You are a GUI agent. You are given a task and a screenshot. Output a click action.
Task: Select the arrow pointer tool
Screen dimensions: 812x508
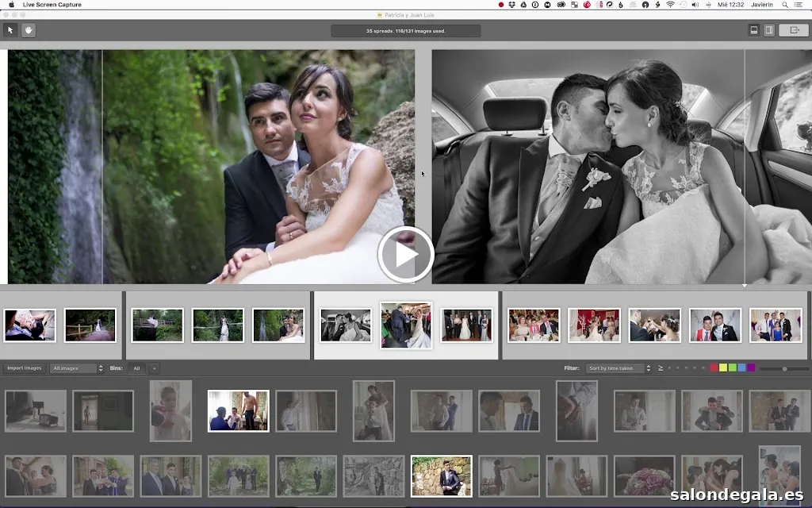pyautogui.click(x=10, y=30)
